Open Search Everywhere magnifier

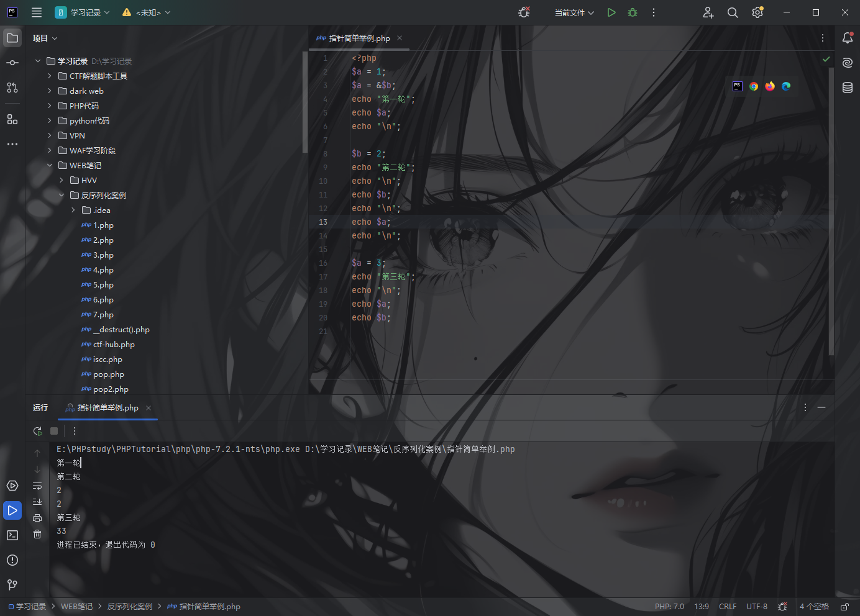pos(733,12)
